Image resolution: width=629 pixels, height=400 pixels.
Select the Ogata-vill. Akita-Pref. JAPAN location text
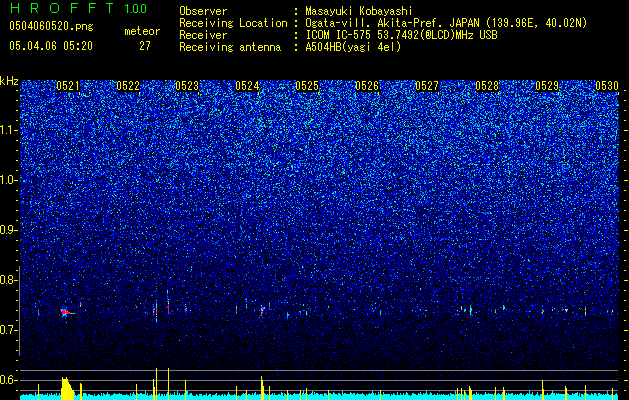(x=446, y=24)
